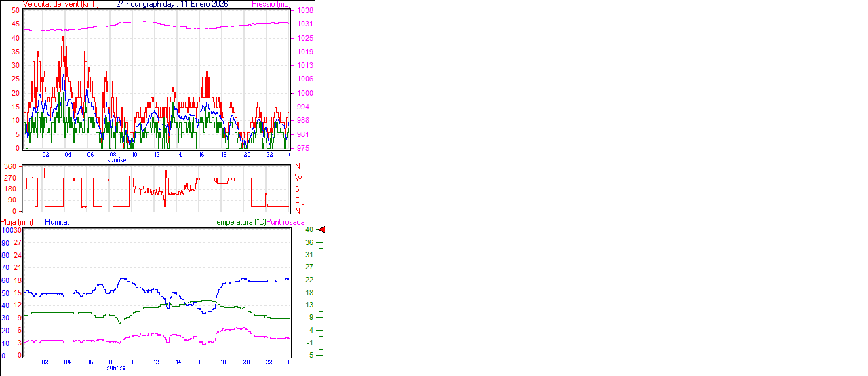Click the 50 value on wind speed axis
Image resolution: width=868 pixels, height=376 pixels.
(x=16, y=11)
